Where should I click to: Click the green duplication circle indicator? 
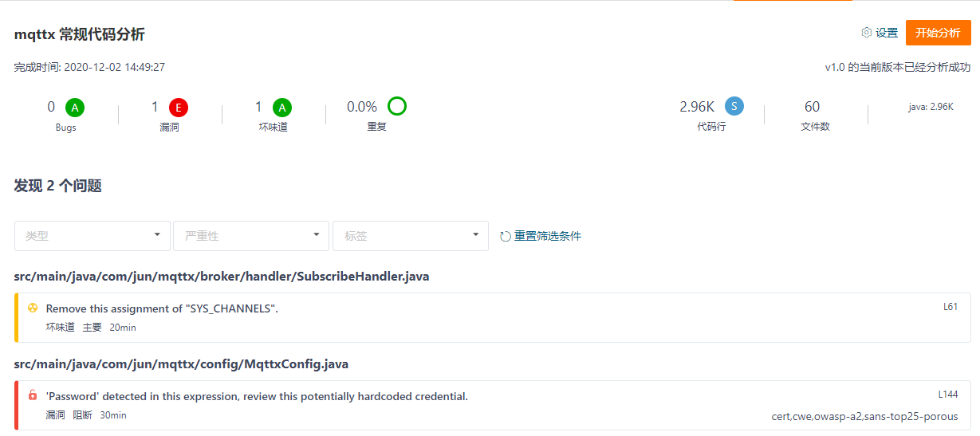(x=397, y=106)
